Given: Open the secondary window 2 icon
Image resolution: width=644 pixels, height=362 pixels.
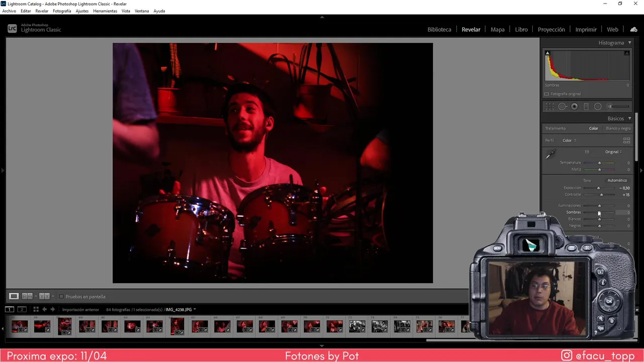Looking at the screenshot, I should [22, 309].
